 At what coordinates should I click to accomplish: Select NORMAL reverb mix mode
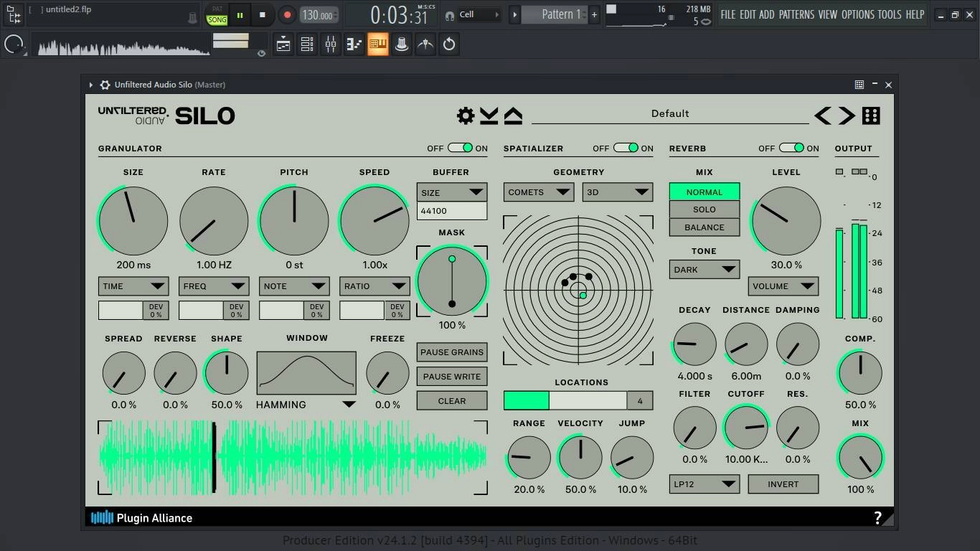pos(705,192)
